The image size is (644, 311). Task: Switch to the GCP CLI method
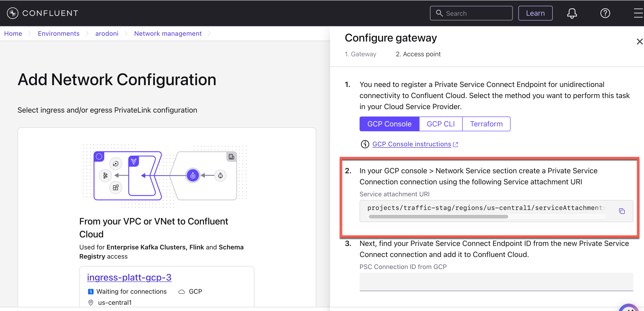[440, 124]
